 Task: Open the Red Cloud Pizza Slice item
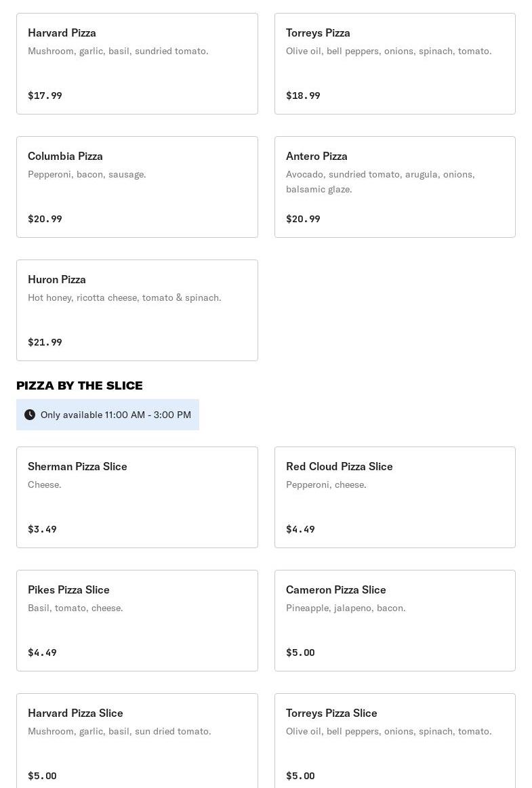tap(394, 497)
